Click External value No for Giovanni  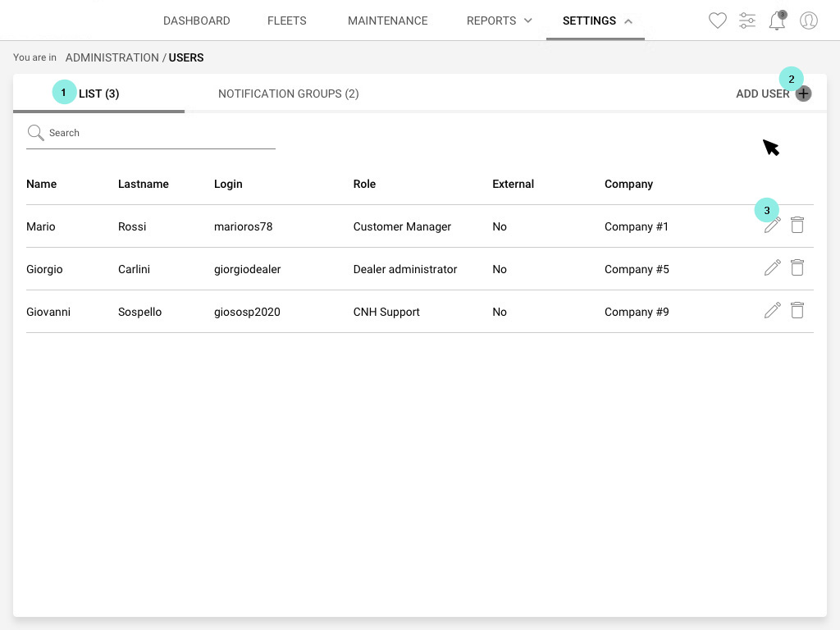[500, 312]
